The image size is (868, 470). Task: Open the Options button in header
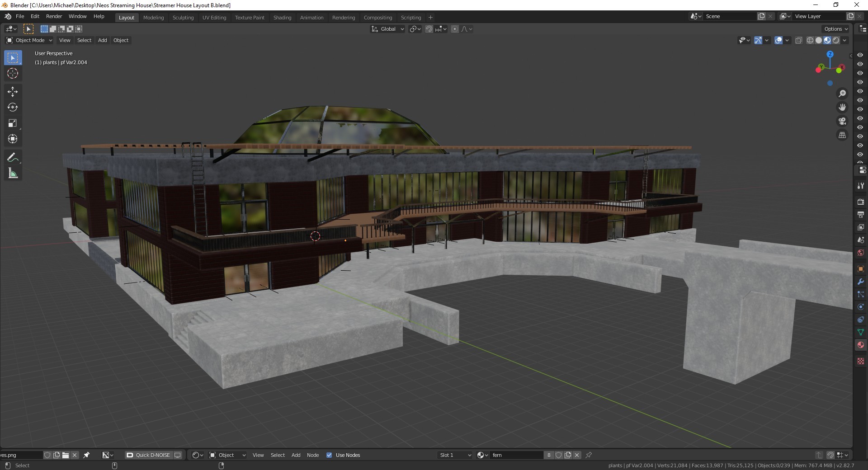(x=836, y=29)
